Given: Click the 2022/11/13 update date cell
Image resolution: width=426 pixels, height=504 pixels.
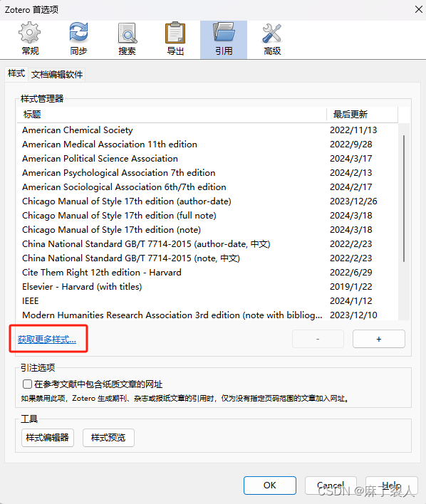Looking at the screenshot, I should (353, 130).
